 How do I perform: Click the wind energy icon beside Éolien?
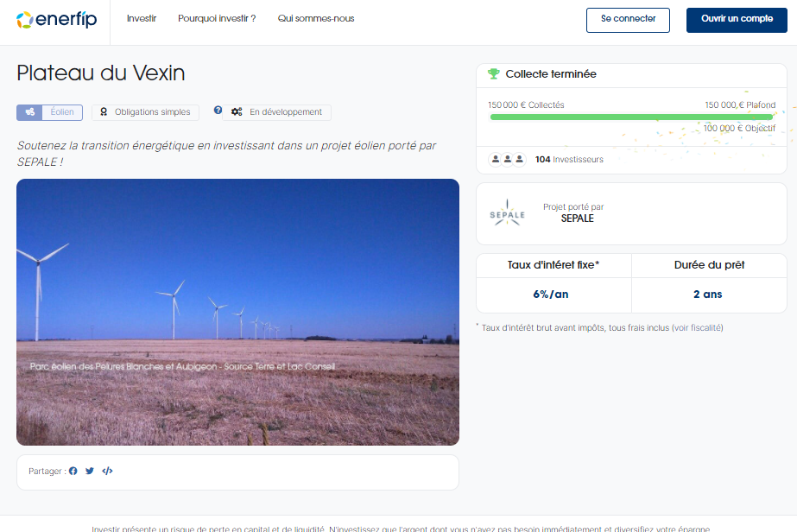[30, 112]
